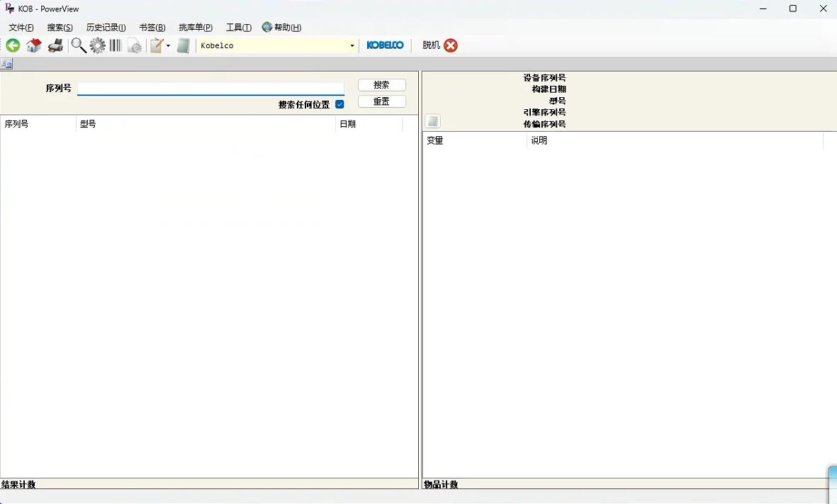
Task: Open the magnifying glass search tool
Action: [x=79, y=45]
